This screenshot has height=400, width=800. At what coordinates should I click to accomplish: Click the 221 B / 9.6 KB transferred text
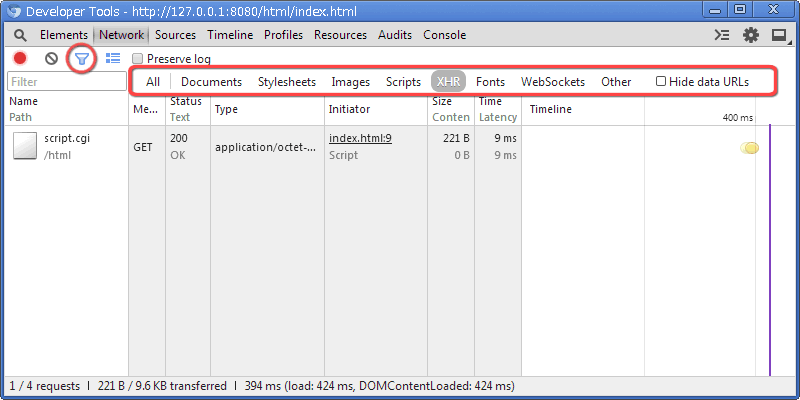(162, 386)
